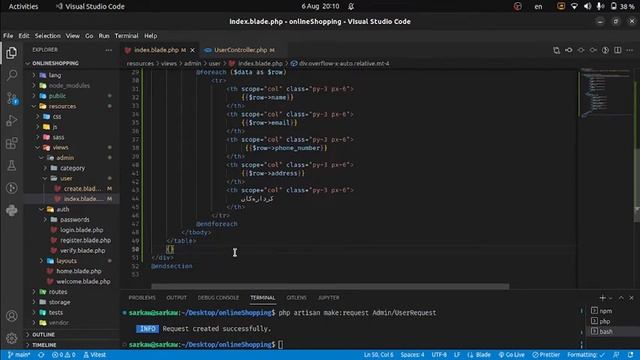The height and width of the screenshot is (360, 640).
Task: Open welcome.blade.php file
Action: pyautogui.click(x=83, y=281)
